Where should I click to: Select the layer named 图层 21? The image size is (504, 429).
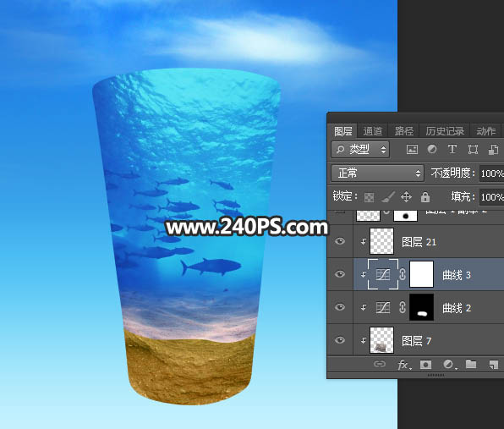point(419,242)
